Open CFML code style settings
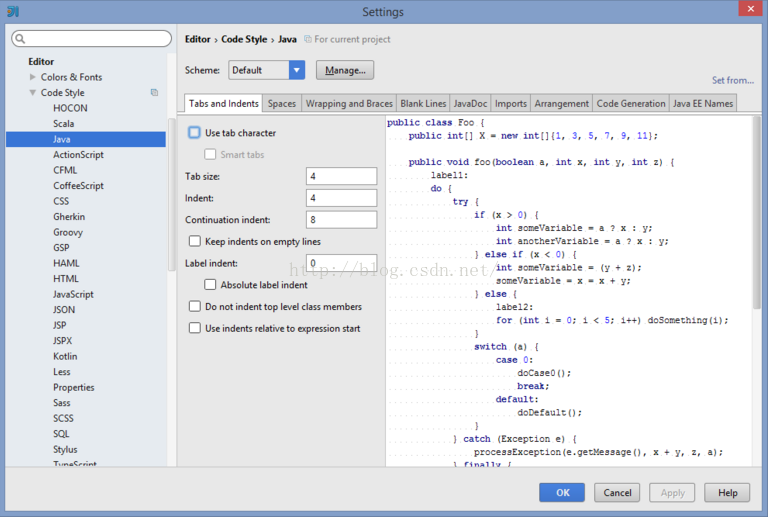Screen dimensions: 769x518 (65, 170)
